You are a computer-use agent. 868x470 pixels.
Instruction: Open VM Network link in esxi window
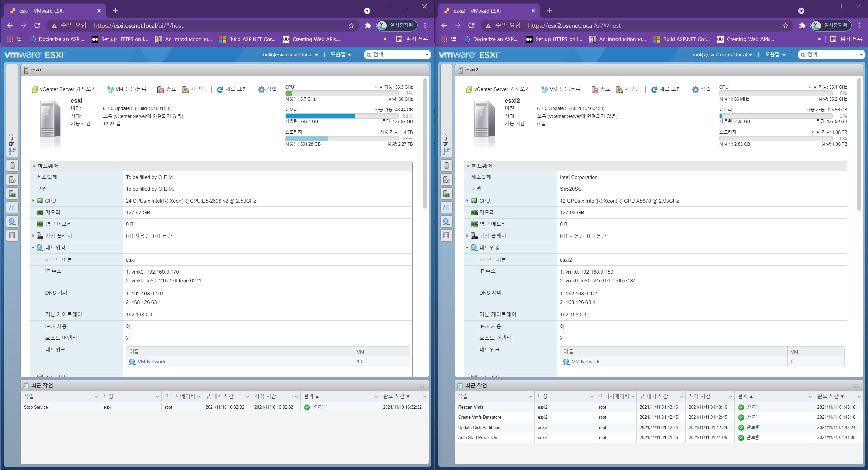tap(151, 362)
